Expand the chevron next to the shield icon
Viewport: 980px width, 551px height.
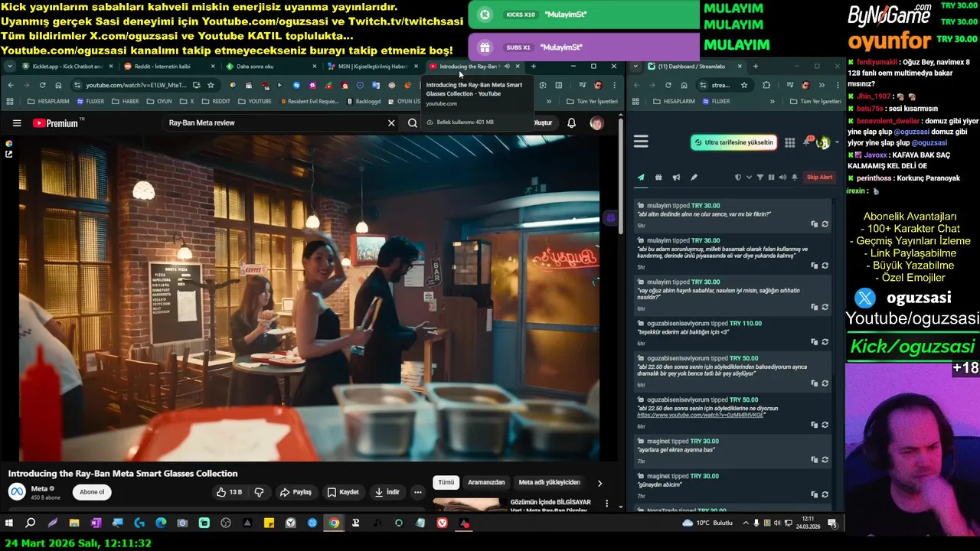pos(749,178)
